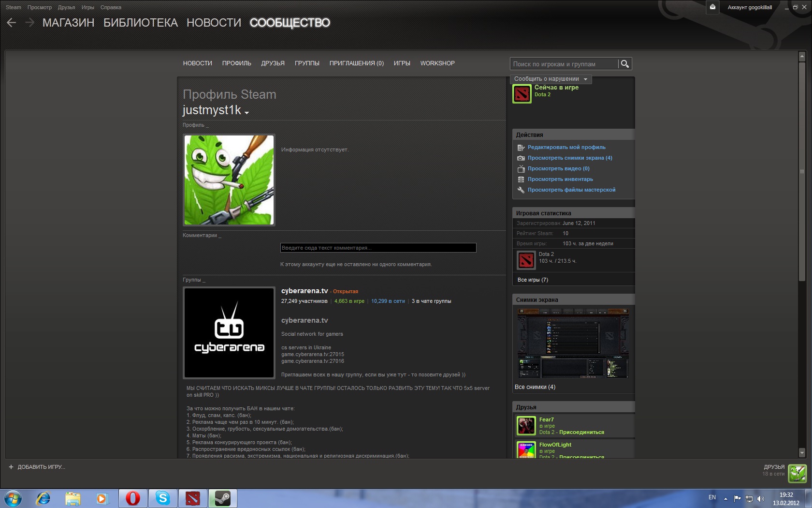Open Все игры (7) link

[533, 280]
